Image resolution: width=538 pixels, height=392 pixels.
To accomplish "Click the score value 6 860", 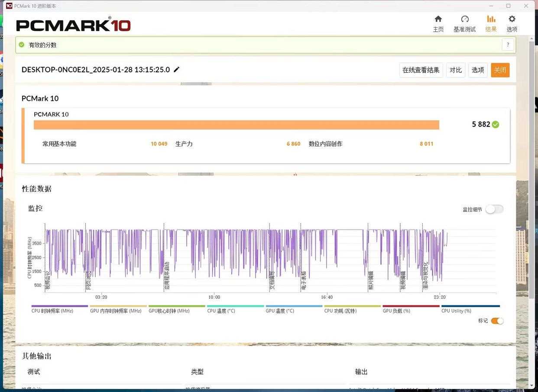I will (x=293, y=144).
